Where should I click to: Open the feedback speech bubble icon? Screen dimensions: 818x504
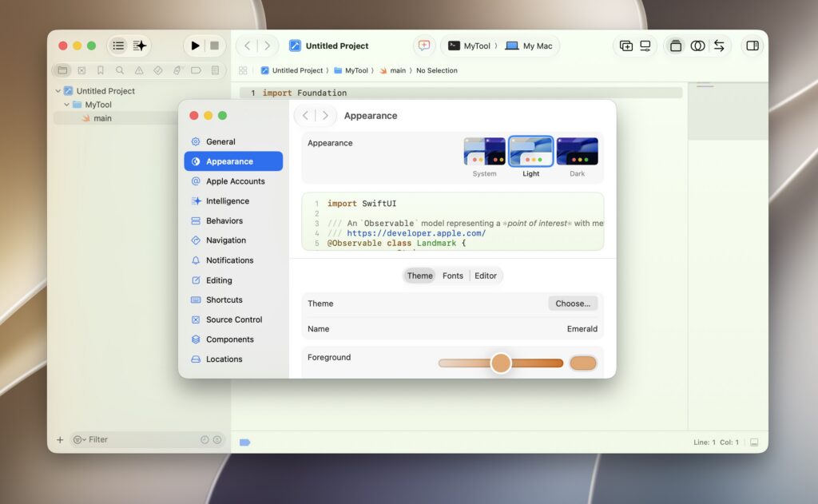[x=424, y=46]
